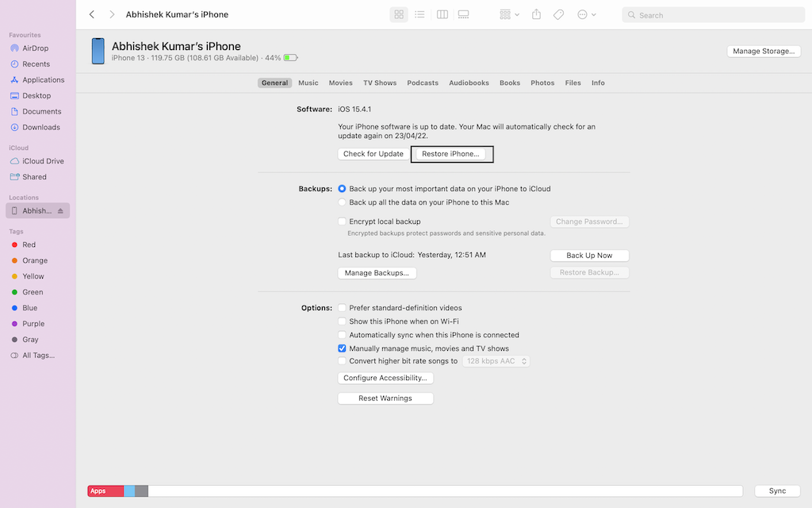
Task: Select the Green tag
Action: point(32,292)
